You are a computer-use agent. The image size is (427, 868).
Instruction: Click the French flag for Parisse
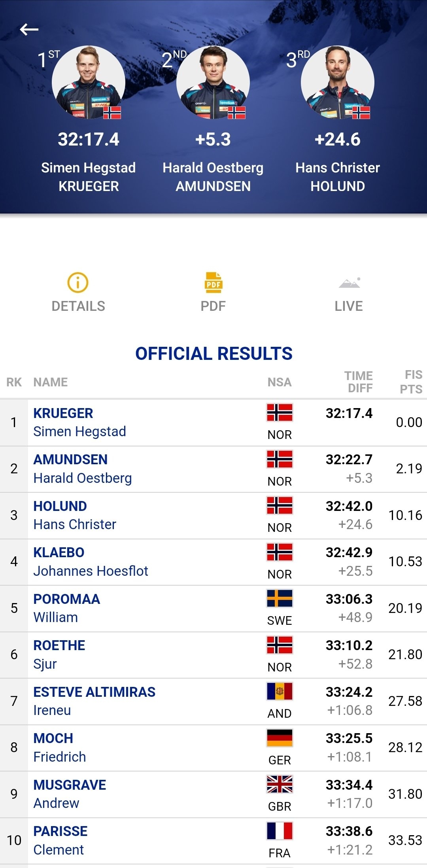(x=280, y=830)
